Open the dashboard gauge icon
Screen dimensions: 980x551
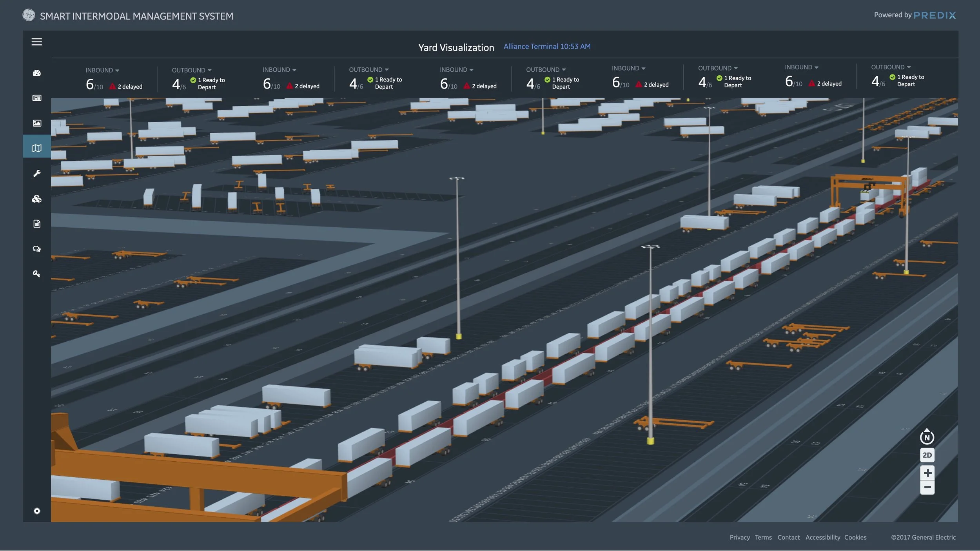(37, 73)
